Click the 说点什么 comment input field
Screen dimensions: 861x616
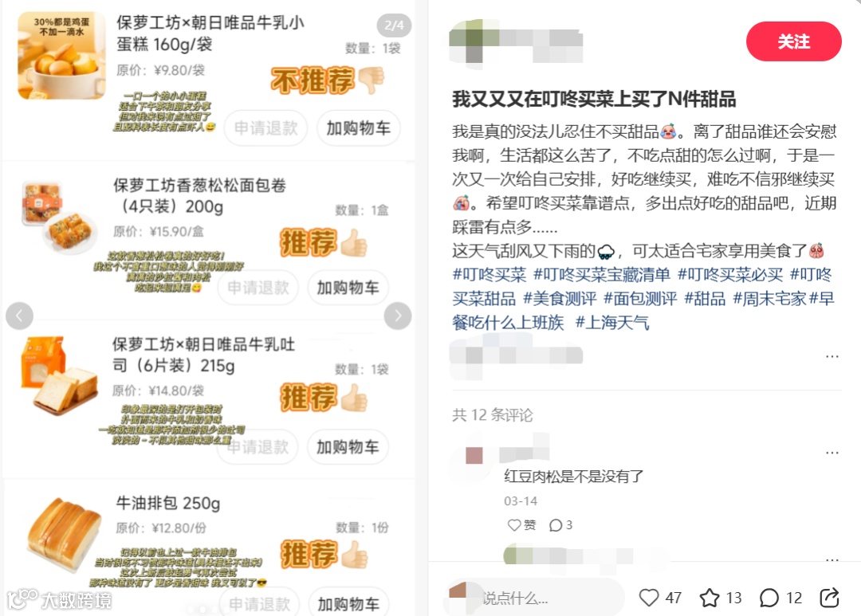pyautogui.click(x=536, y=598)
